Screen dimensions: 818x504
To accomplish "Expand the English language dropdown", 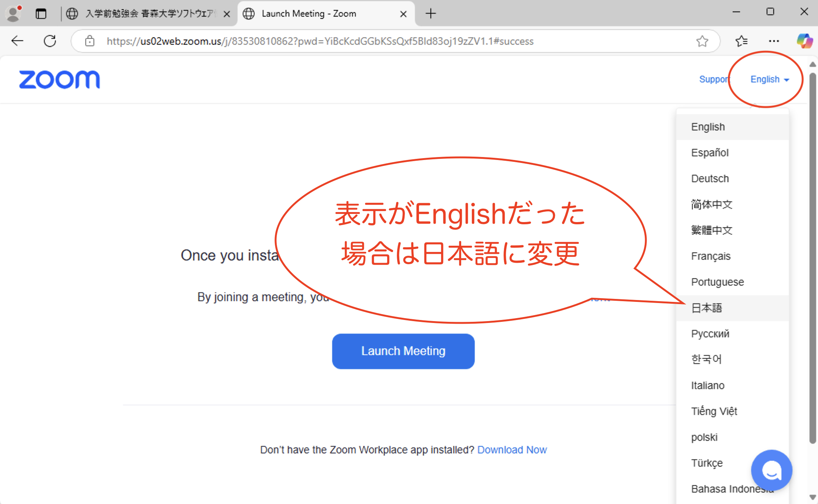I will click(769, 79).
